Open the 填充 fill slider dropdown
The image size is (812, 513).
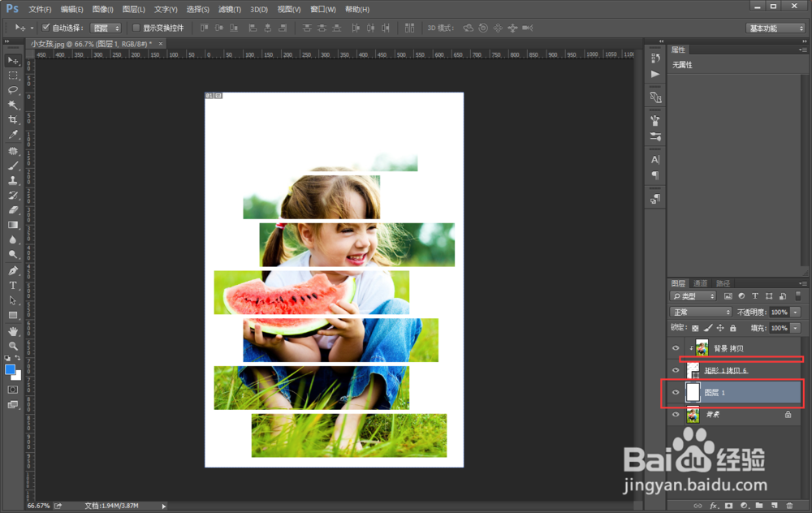pos(796,328)
